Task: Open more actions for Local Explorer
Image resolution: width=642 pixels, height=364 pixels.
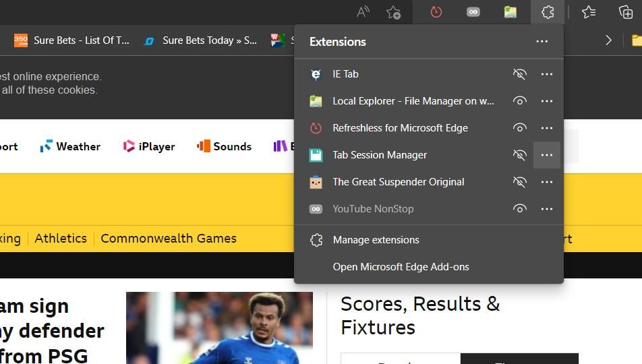Action: pos(547,101)
